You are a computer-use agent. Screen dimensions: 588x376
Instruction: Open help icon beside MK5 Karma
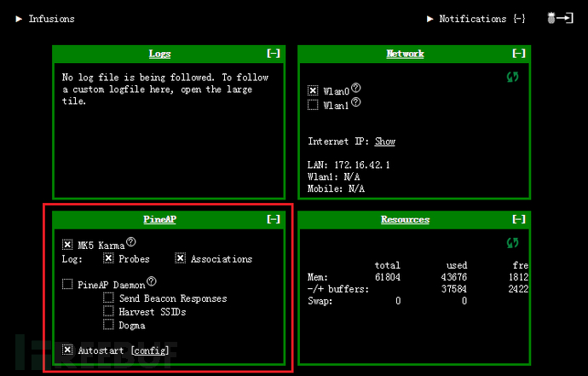[x=131, y=241]
